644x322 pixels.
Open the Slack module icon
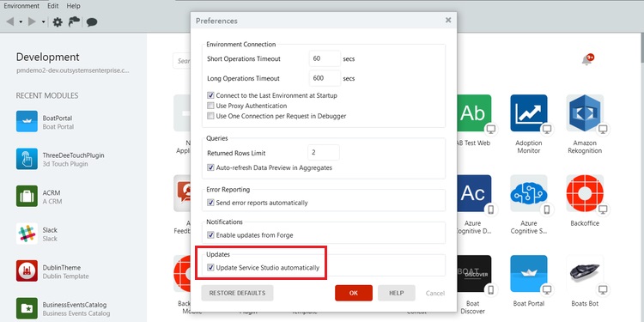click(x=27, y=234)
